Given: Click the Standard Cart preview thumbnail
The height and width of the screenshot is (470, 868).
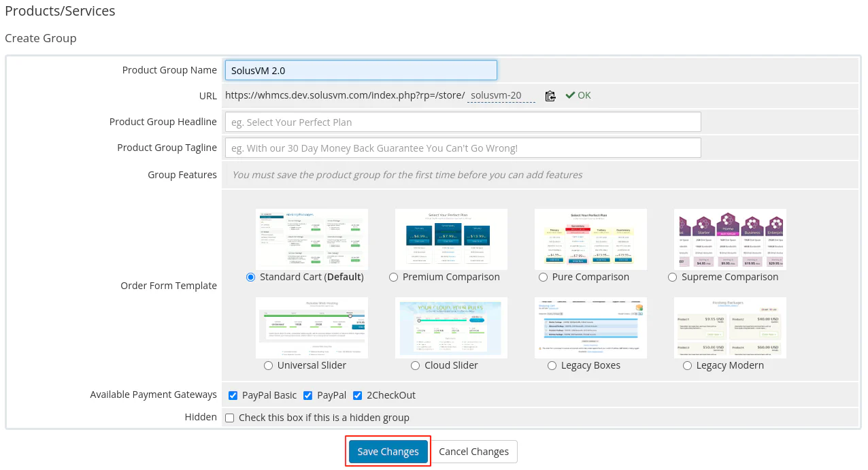Looking at the screenshot, I should pos(312,239).
